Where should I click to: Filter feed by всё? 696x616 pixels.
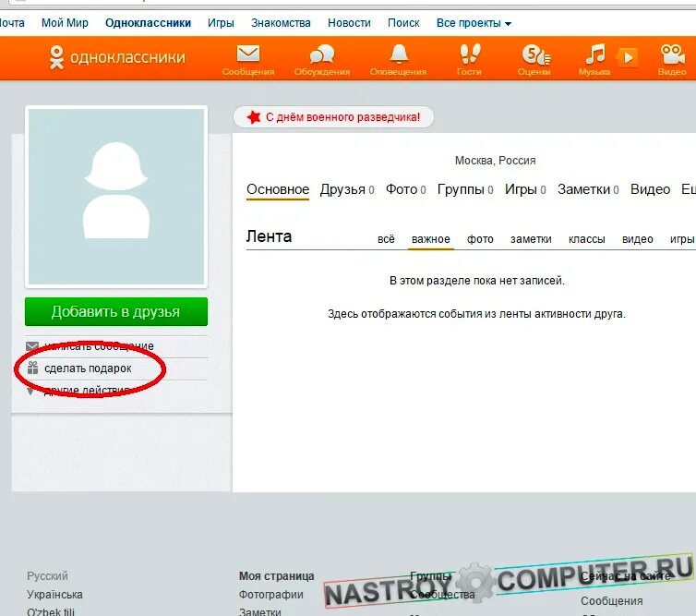tap(386, 239)
